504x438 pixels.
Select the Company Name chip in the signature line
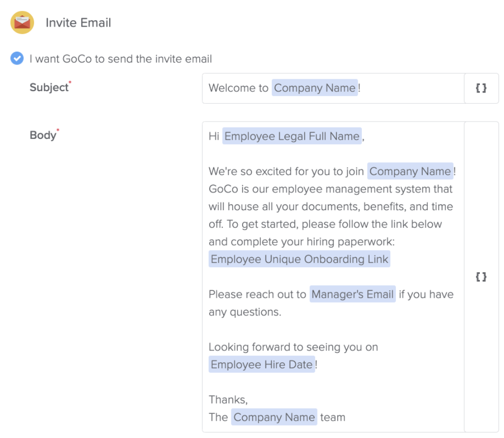coord(274,417)
